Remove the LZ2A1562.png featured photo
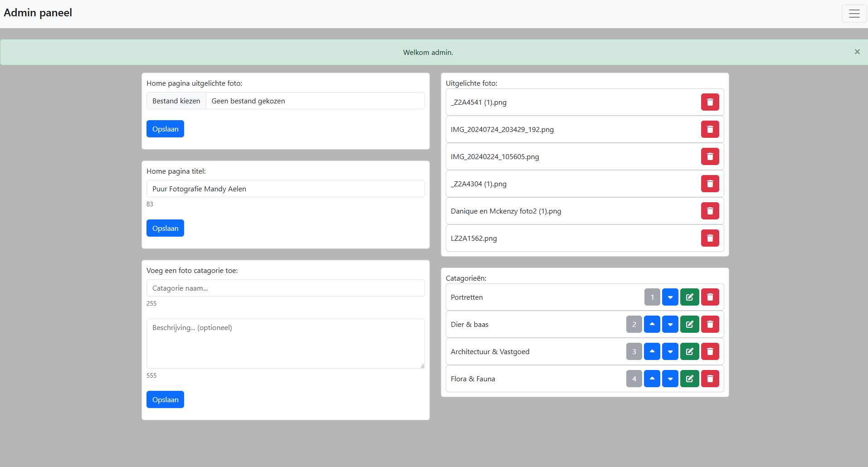Viewport: 868px width, 467px height. click(710, 238)
